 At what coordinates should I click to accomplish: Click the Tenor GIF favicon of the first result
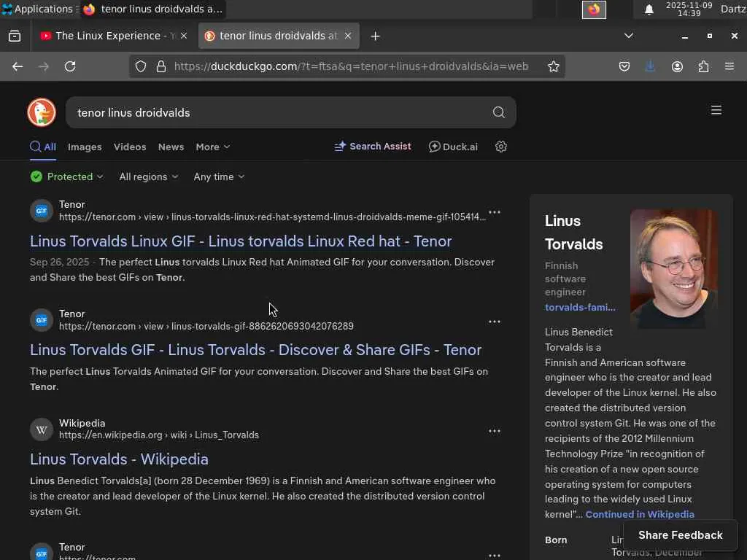pos(42,211)
